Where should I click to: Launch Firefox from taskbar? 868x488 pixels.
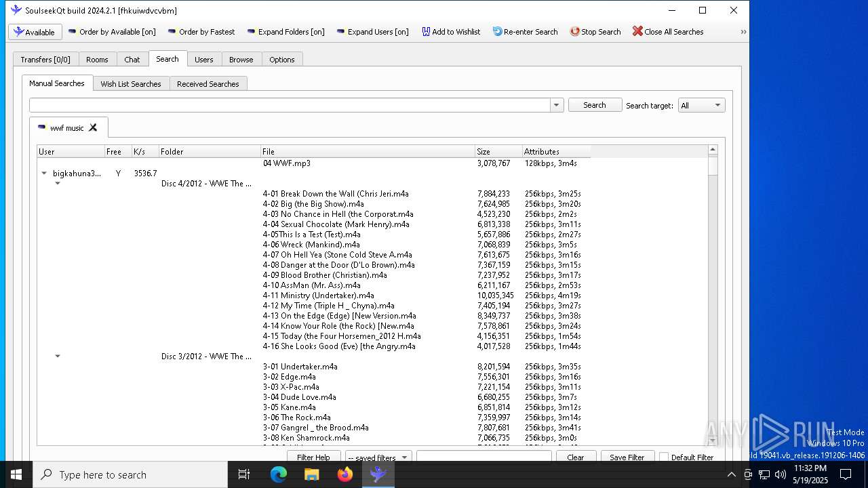tap(345, 474)
